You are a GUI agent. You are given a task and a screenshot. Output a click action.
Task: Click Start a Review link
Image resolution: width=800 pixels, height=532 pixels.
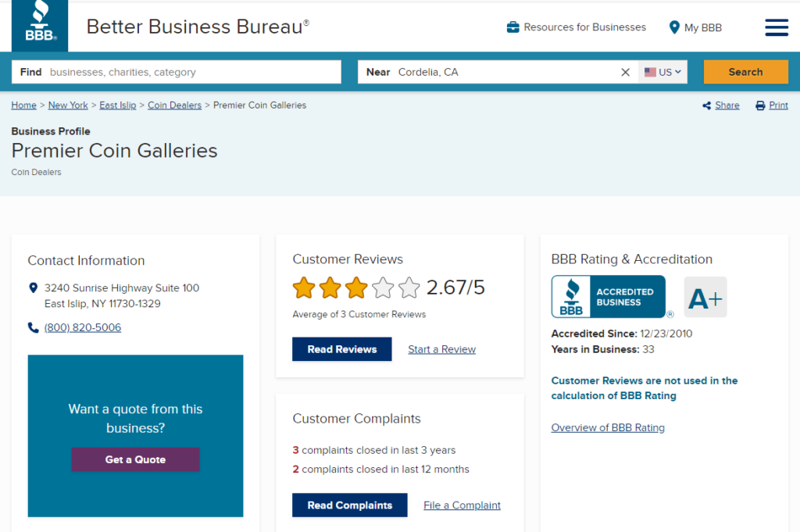tap(442, 349)
